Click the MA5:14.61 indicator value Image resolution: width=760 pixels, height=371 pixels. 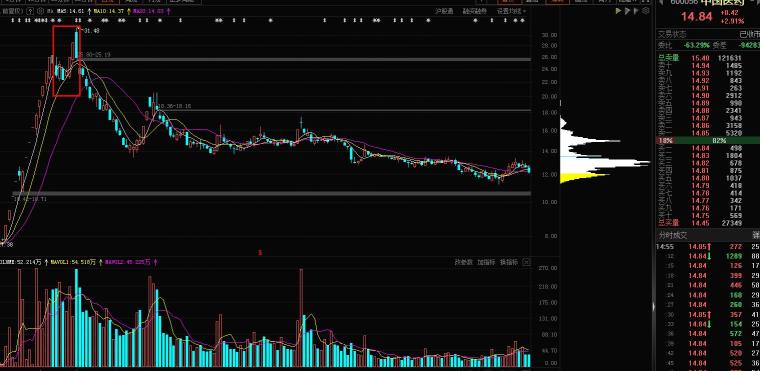point(71,11)
